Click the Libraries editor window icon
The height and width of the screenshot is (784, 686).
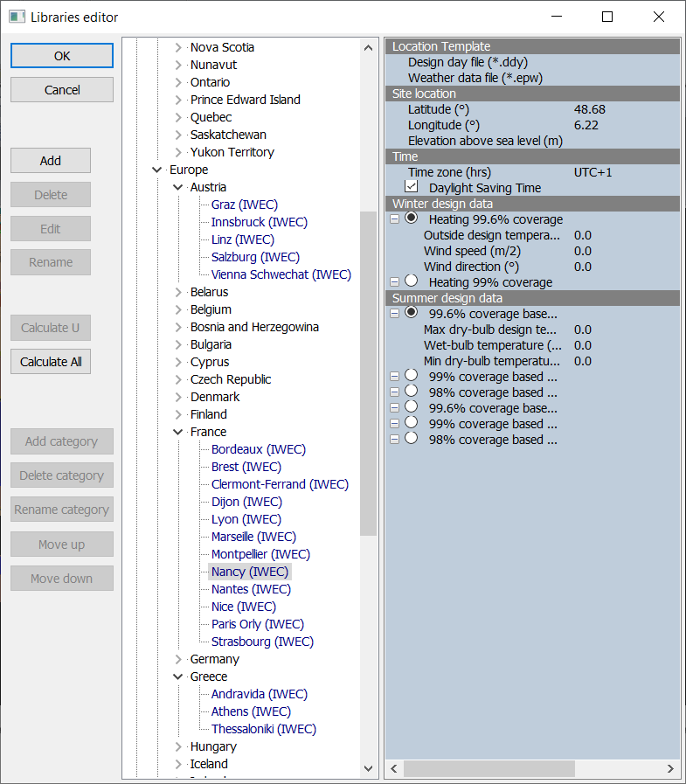(x=17, y=17)
